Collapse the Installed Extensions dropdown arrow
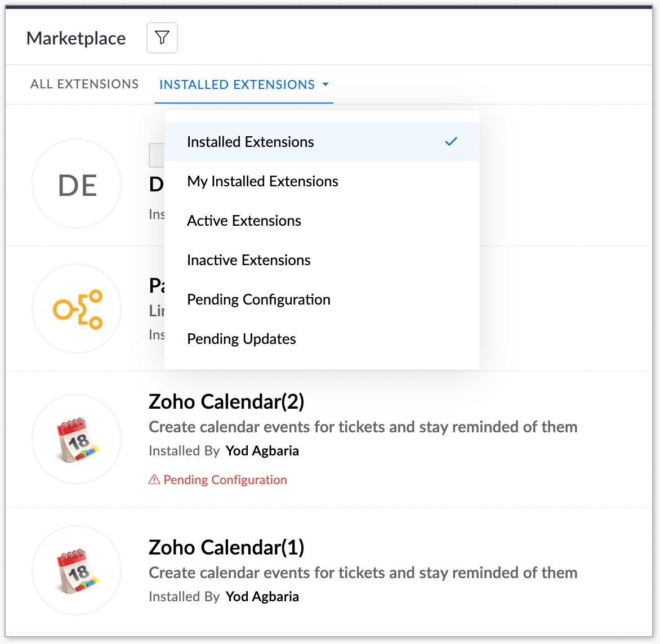 325,85
